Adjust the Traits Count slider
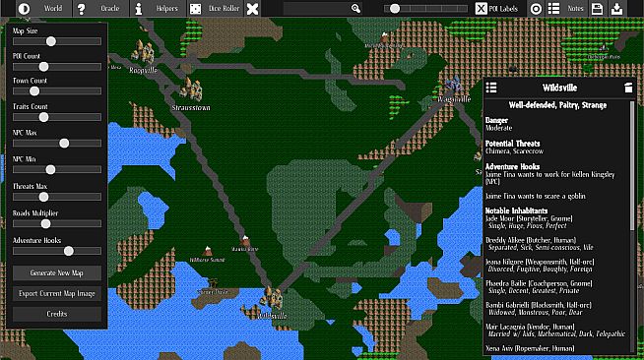This screenshot has height=360, width=644. [x=57, y=117]
